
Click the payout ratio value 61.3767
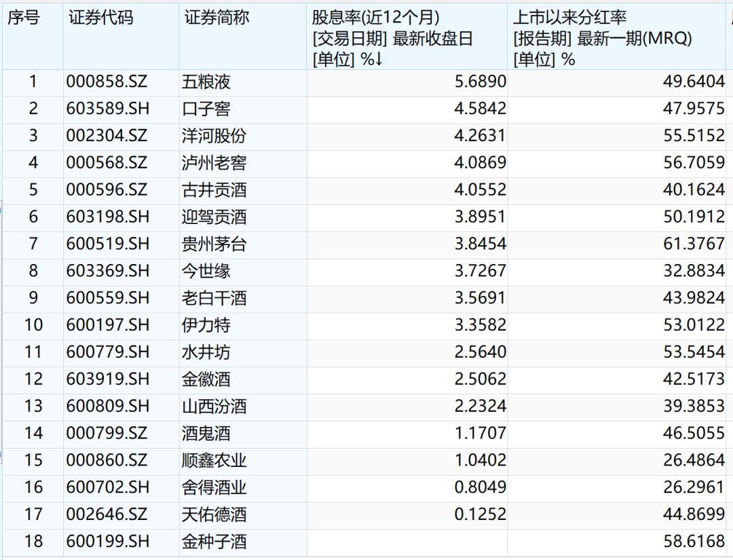click(x=694, y=244)
